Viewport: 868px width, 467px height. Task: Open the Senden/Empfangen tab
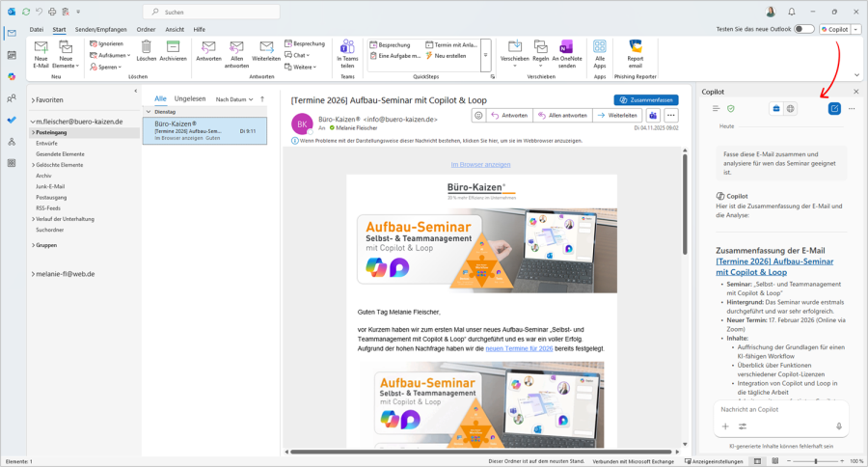coord(100,29)
